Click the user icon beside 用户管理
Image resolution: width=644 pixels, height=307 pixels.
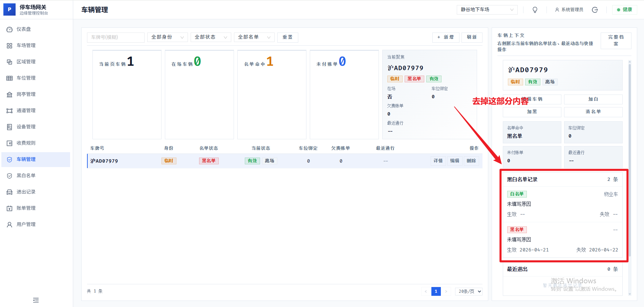9,225
